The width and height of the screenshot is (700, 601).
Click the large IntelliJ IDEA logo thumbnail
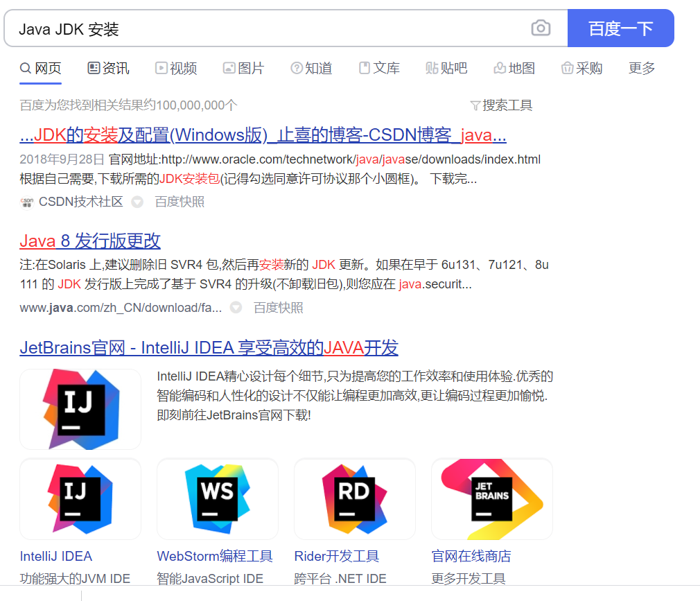pyautogui.click(x=80, y=409)
